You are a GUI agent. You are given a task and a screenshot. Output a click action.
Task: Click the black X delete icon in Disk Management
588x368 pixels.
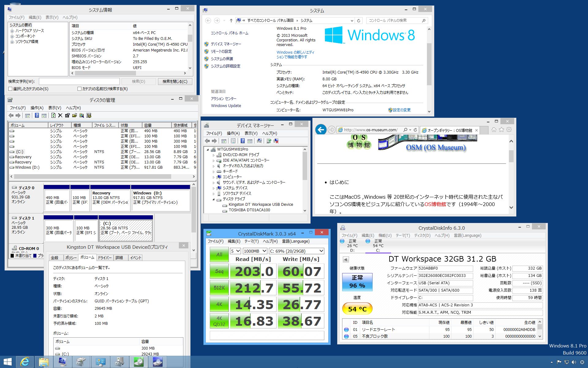[60, 115]
